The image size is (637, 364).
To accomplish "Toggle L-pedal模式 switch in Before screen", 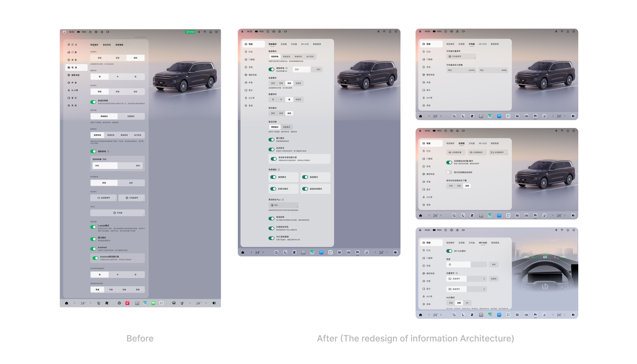I will click(x=93, y=227).
